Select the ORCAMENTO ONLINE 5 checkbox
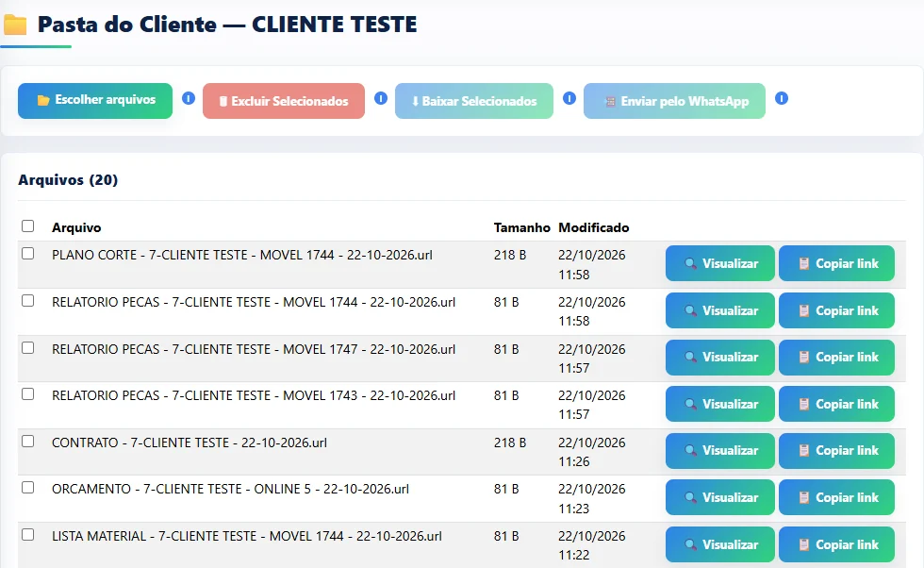 pos(27,488)
